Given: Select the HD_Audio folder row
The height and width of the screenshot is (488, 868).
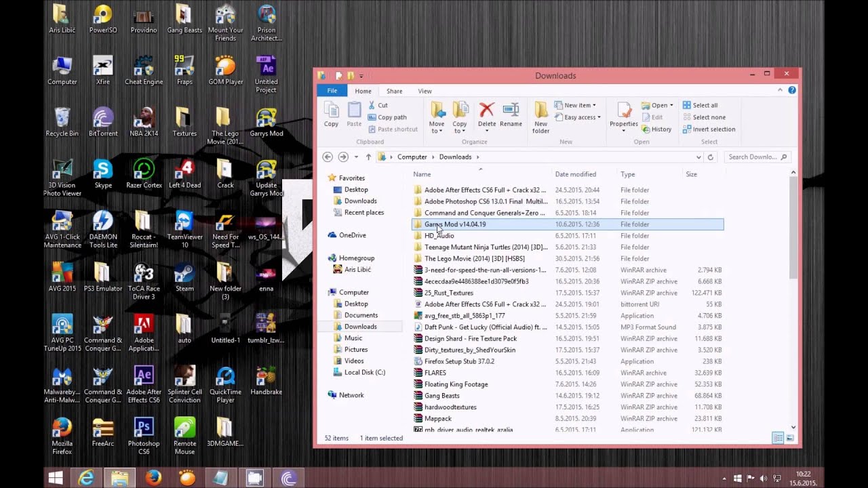Looking at the screenshot, I should tap(568, 236).
